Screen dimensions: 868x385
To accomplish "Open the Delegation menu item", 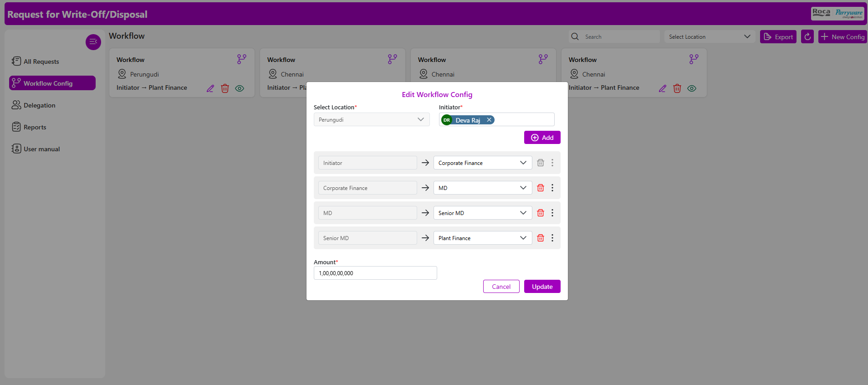I will 40,105.
